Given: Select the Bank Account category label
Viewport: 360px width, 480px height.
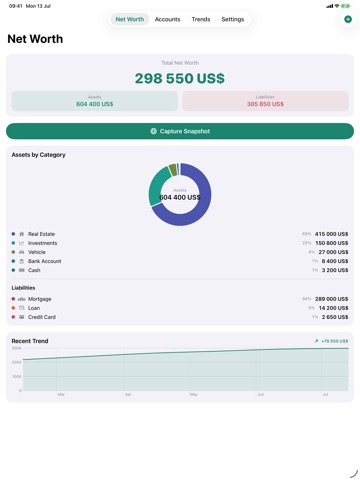Looking at the screenshot, I should point(45,261).
